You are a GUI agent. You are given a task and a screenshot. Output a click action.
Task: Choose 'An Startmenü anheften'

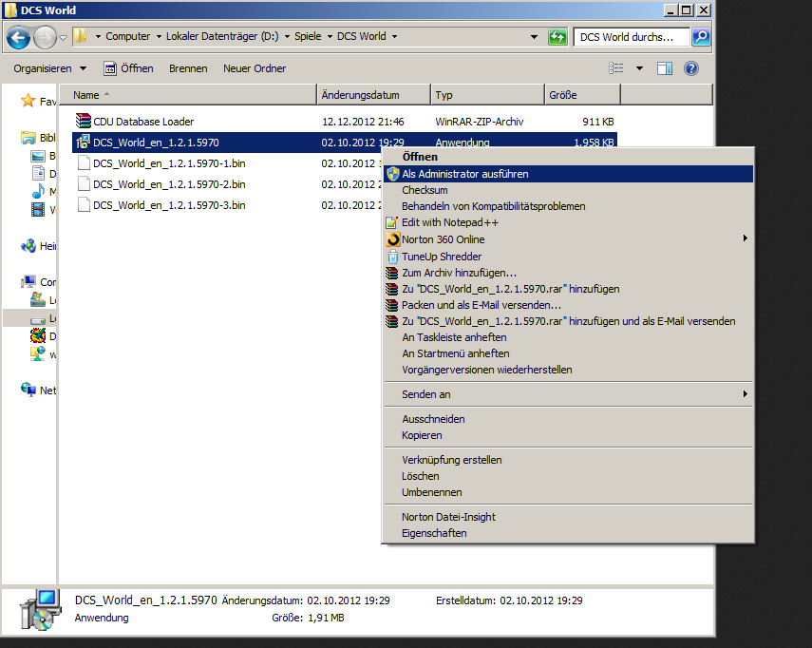pyautogui.click(x=568, y=353)
